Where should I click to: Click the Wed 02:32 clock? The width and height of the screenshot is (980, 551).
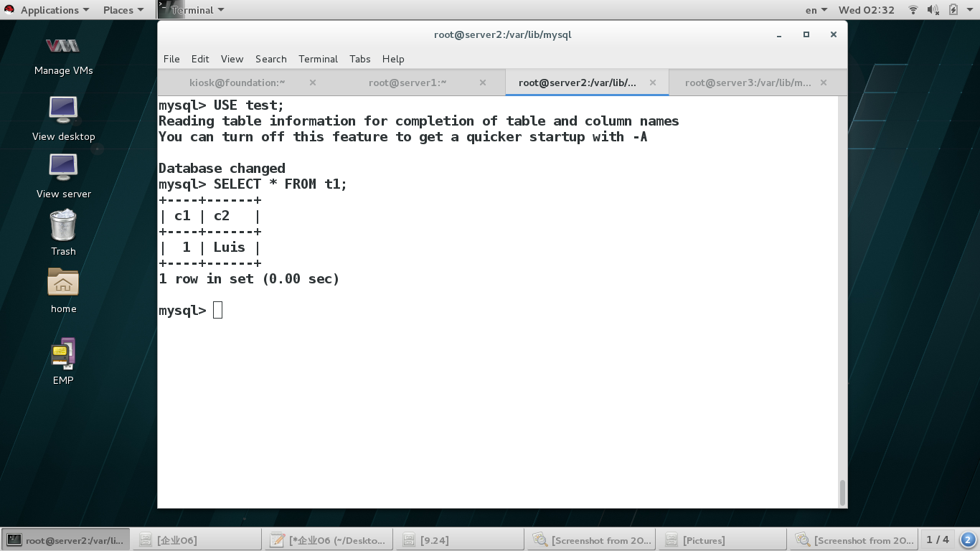867,10
